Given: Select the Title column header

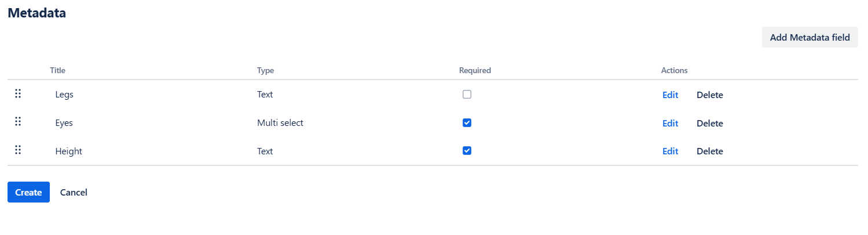Looking at the screenshot, I should point(57,70).
